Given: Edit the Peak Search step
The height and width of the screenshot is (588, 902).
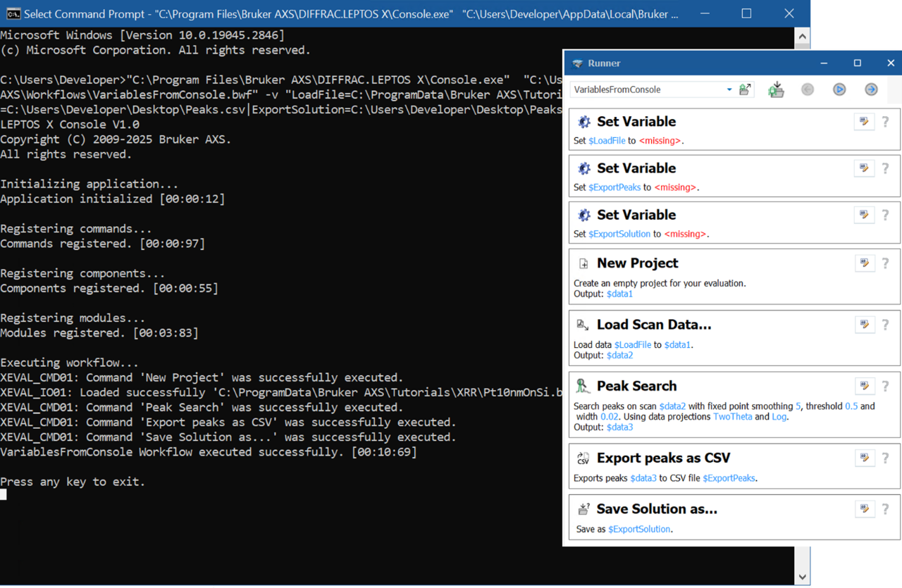Looking at the screenshot, I should point(864,386).
